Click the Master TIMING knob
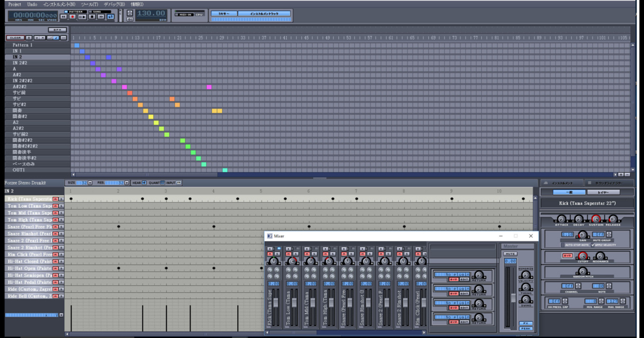Image resolution: width=644 pixels, height=338 pixels. click(x=525, y=288)
